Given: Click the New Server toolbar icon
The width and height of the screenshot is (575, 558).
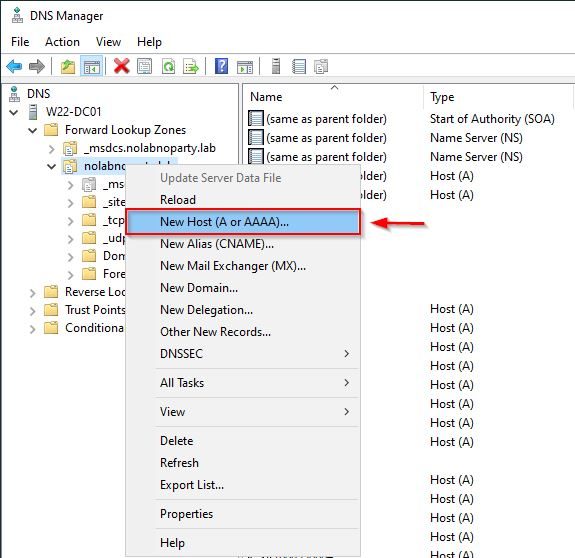Looking at the screenshot, I should (x=276, y=66).
